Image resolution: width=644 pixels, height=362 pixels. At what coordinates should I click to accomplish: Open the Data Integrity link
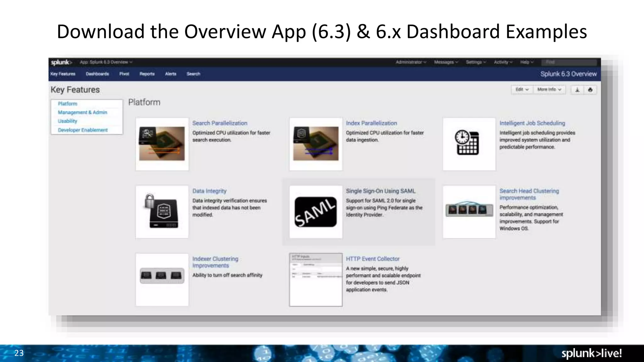coord(209,191)
